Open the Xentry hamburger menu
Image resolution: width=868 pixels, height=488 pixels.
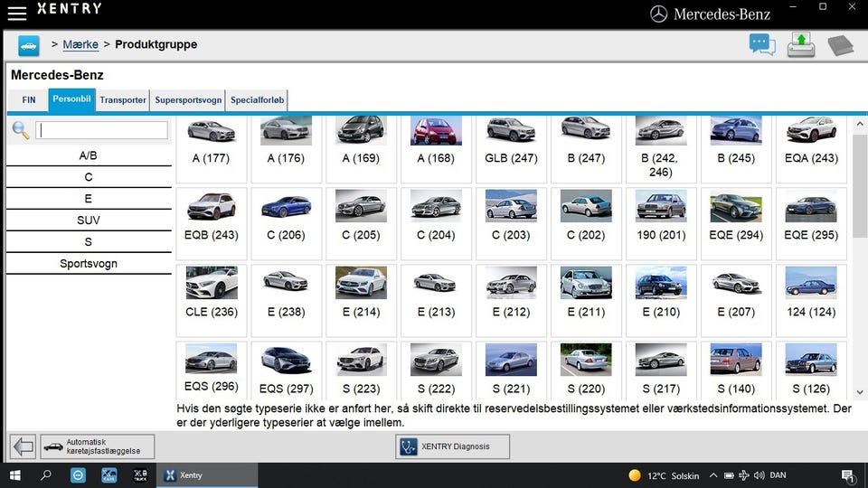pos(16,13)
